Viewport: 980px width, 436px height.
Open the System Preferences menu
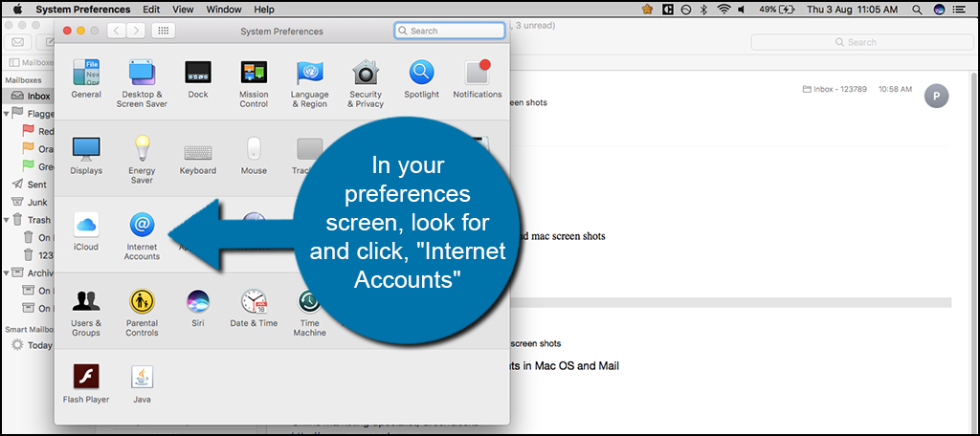pos(83,10)
